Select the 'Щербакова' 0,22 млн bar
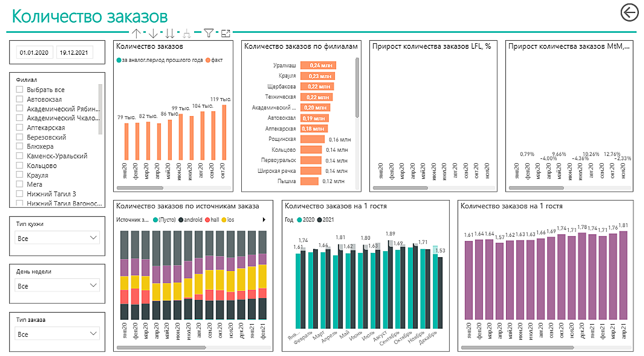Viewport: 644px width, 356px height. (x=317, y=87)
